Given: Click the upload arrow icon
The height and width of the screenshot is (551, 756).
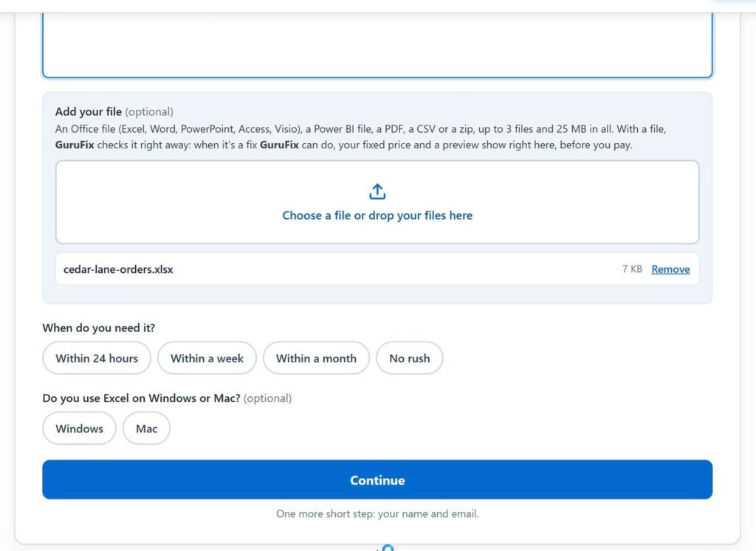Looking at the screenshot, I should [x=377, y=191].
